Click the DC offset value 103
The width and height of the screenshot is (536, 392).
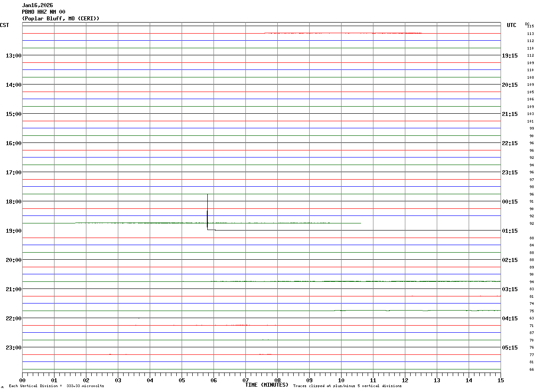pos(530,114)
